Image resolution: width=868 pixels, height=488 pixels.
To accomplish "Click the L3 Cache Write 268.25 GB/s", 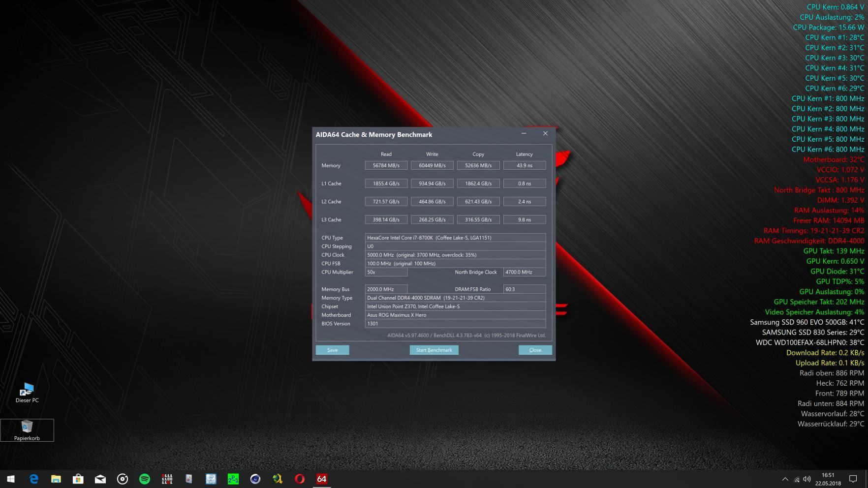I will click(432, 219).
